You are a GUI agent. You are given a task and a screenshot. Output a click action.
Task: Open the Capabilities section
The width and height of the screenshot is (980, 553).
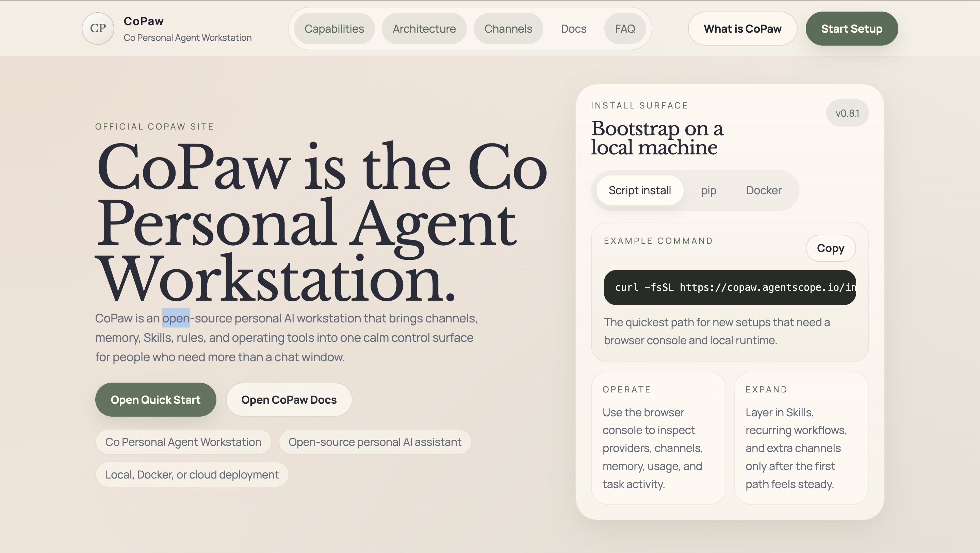(x=333, y=29)
